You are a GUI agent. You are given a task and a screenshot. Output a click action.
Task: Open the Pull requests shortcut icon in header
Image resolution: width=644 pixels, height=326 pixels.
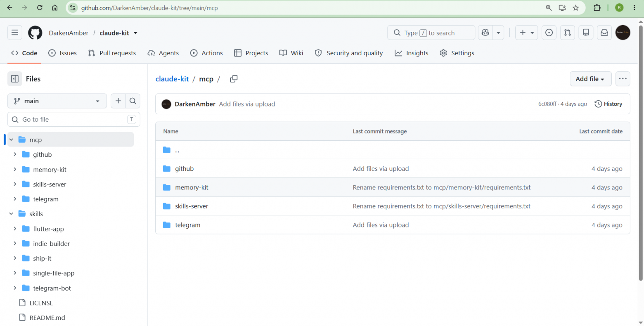(568, 33)
